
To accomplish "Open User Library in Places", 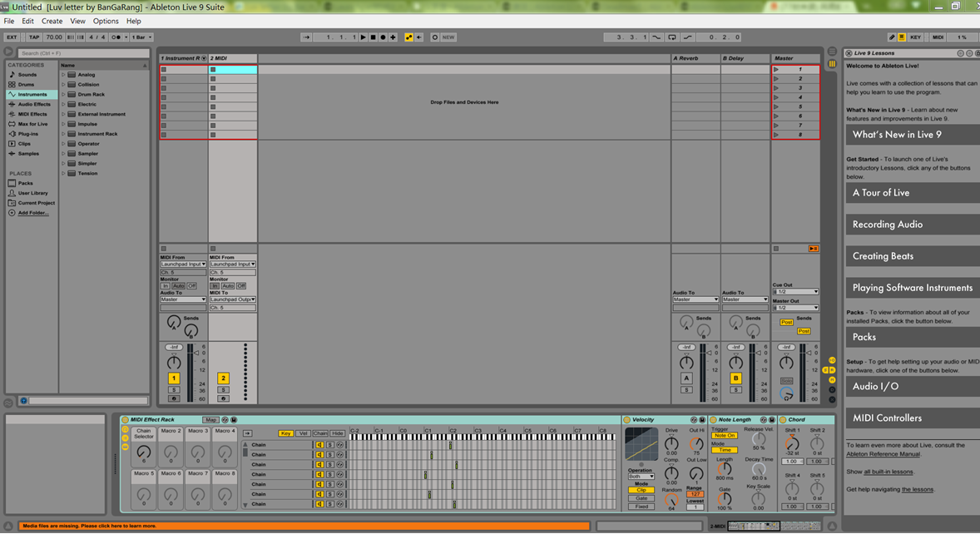I will tap(32, 193).
